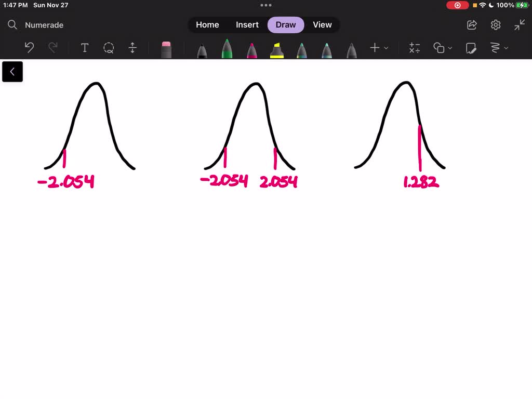Activate the Lasso Select tool

pyautogui.click(x=109, y=48)
